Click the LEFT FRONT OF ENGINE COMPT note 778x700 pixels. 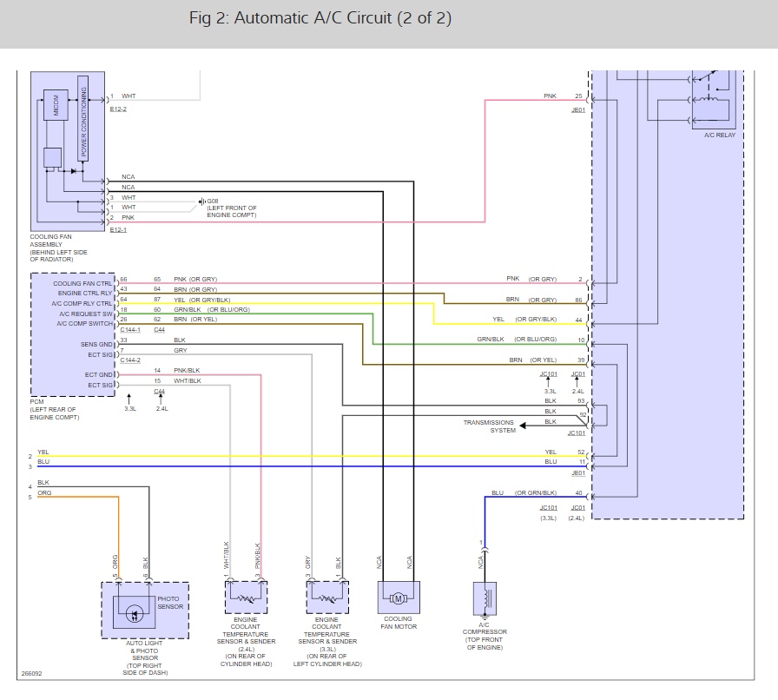[x=232, y=212]
